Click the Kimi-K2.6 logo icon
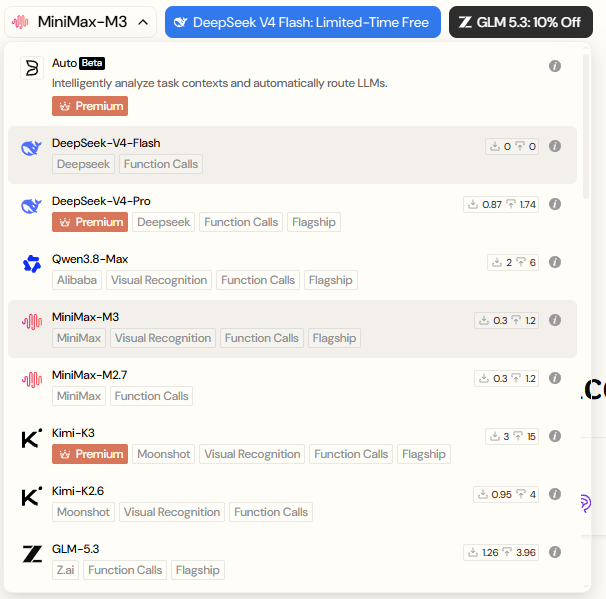Screen dimensions: 606x599 coord(32,496)
